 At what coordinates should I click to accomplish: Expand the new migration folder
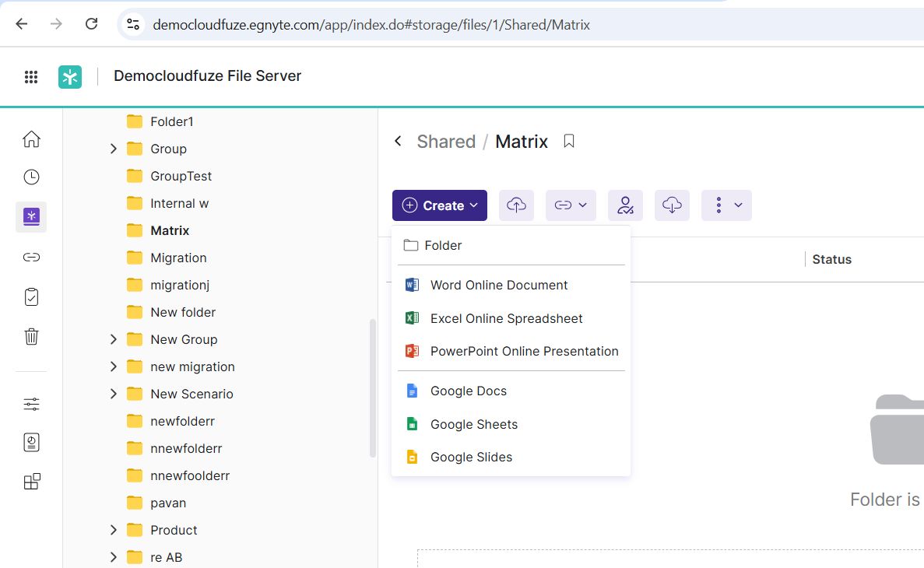pos(113,366)
